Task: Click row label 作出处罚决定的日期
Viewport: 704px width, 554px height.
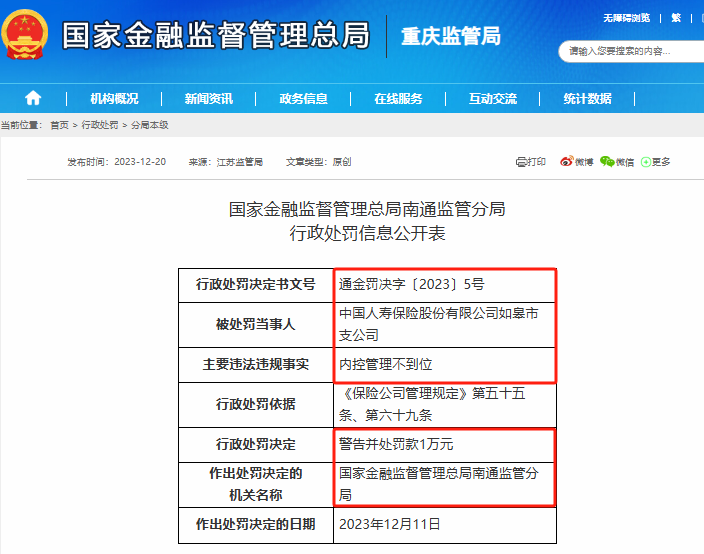Action: (x=256, y=525)
